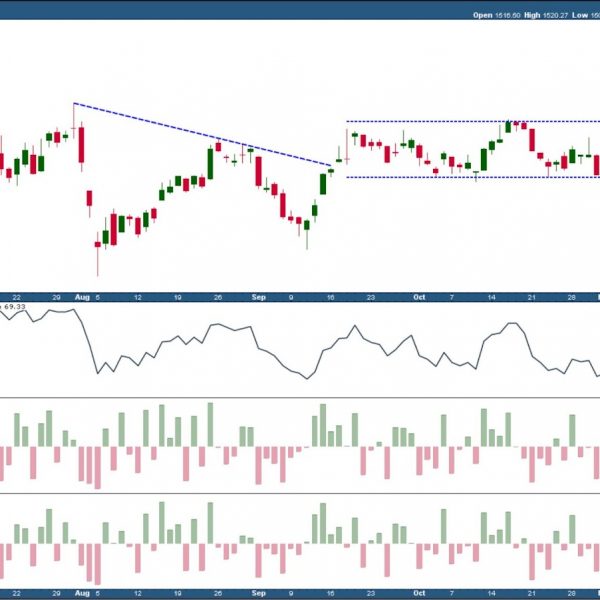Click date 14 on the axis under the candlesticks
The height and width of the screenshot is (600, 600).
(491, 297)
